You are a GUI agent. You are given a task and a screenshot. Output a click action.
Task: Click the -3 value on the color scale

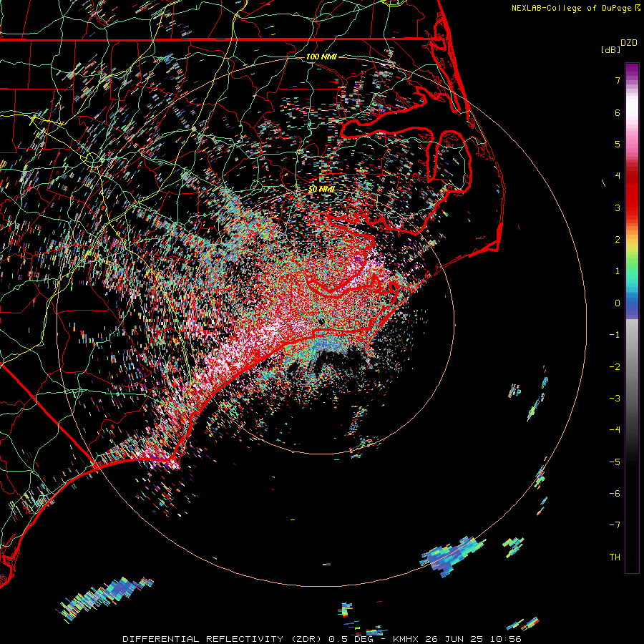[x=615, y=399]
